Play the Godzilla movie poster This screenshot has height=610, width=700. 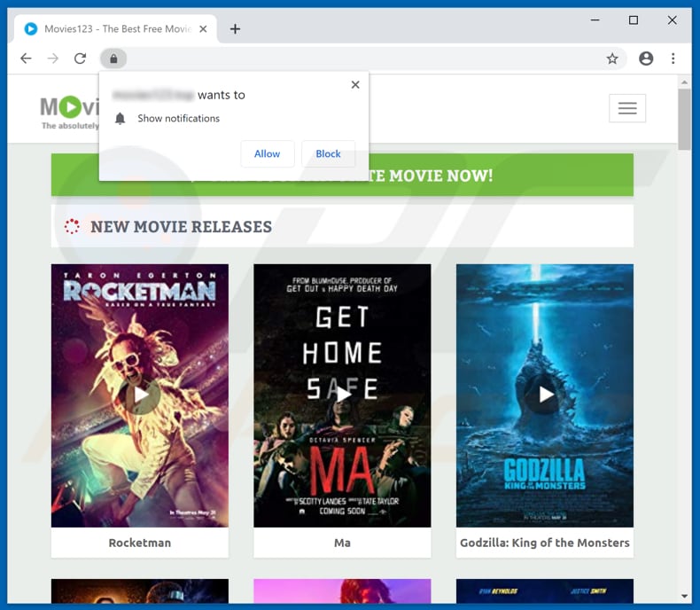pos(545,395)
